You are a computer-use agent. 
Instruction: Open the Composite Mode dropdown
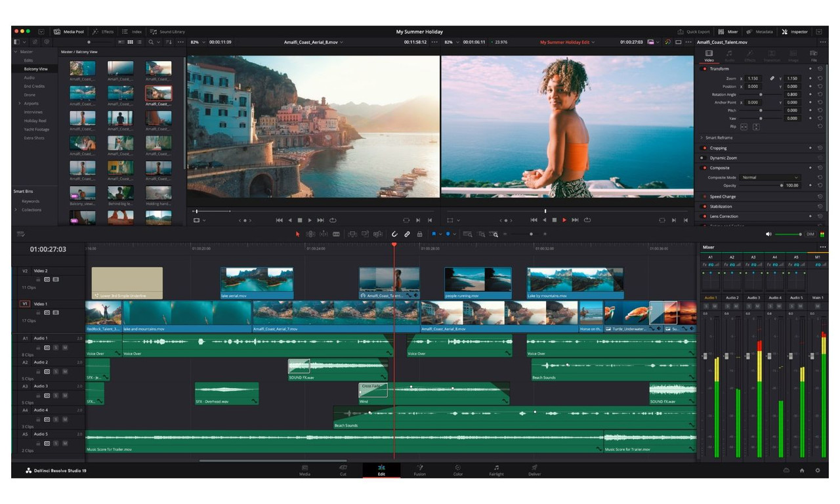770,177
